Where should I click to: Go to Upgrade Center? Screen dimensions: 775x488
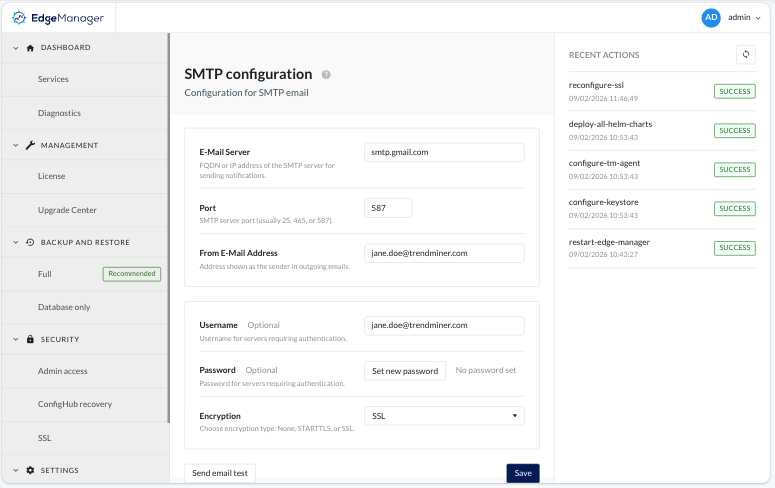pos(67,210)
